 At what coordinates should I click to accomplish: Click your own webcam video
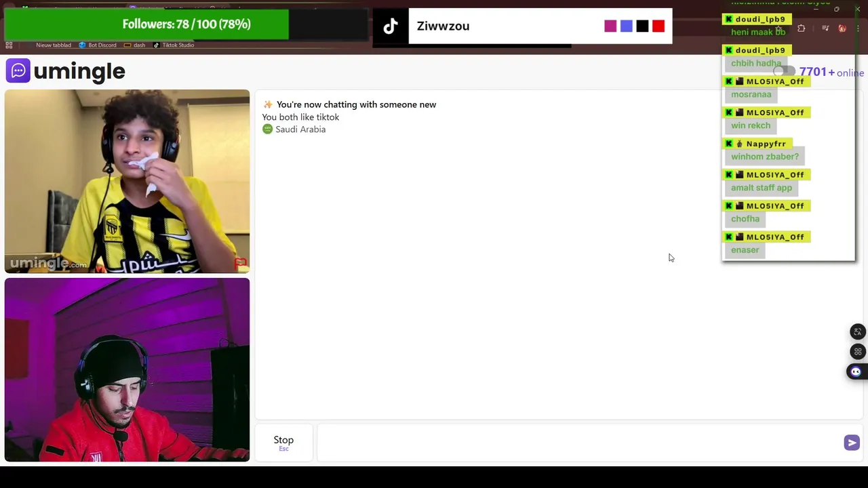(127, 370)
